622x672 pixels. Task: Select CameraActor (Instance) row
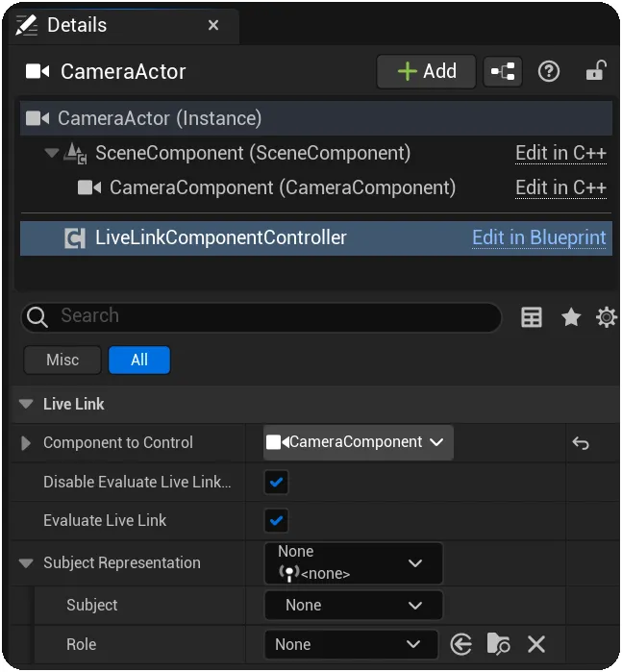316,118
